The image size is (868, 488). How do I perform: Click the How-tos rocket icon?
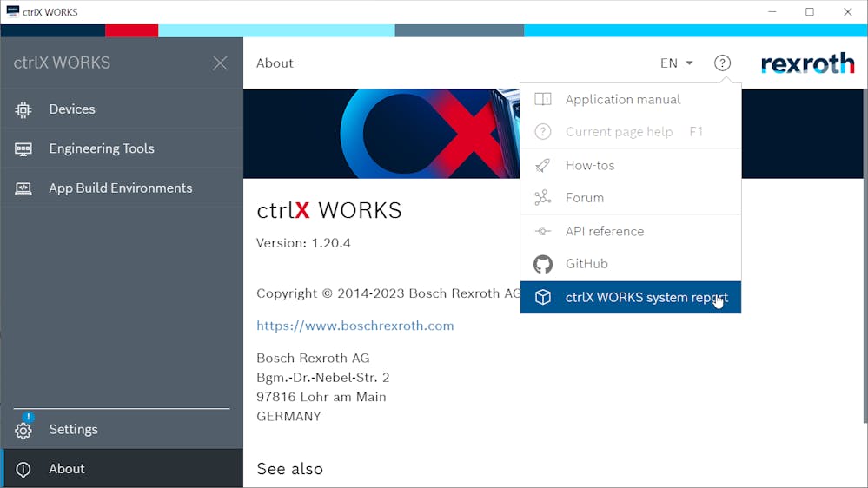point(542,165)
